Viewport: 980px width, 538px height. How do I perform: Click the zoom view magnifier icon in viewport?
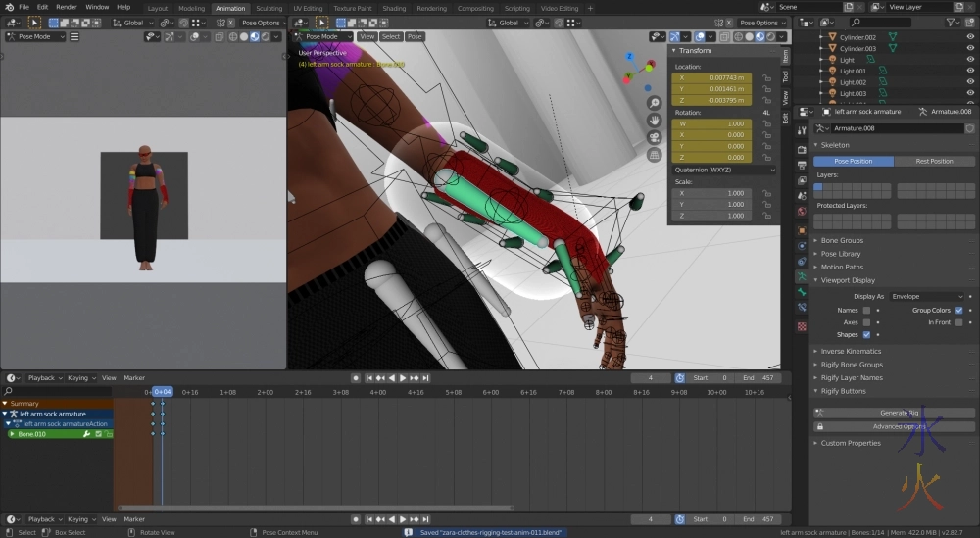pos(654,103)
